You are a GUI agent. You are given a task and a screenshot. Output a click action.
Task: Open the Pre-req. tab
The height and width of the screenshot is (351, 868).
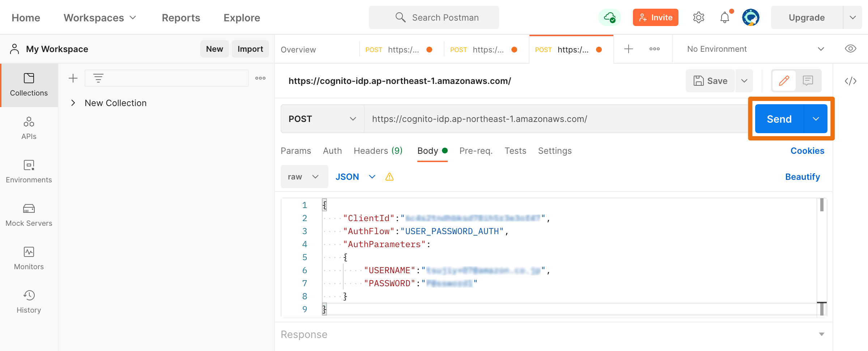[x=476, y=151]
